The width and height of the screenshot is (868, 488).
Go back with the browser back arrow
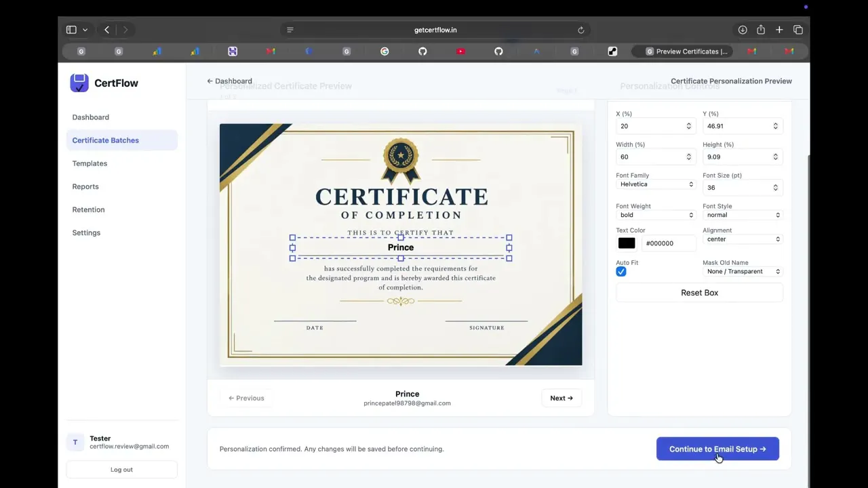point(106,30)
